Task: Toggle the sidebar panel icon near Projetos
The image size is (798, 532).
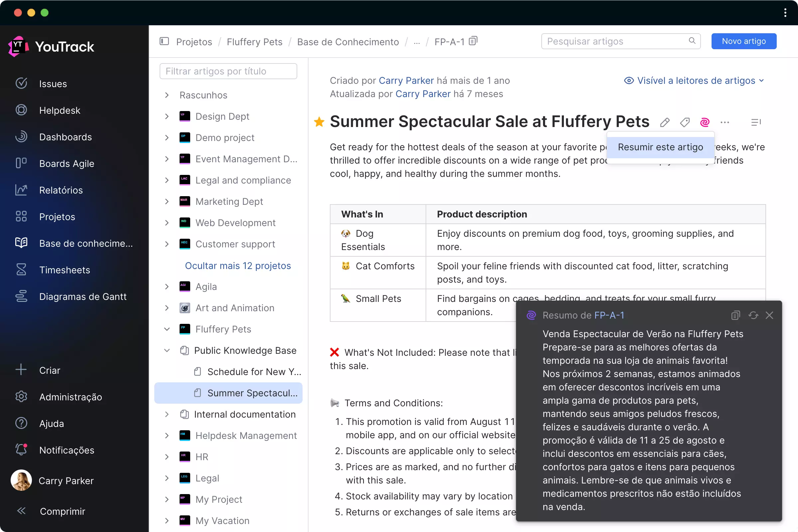Action: (x=164, y=41)
